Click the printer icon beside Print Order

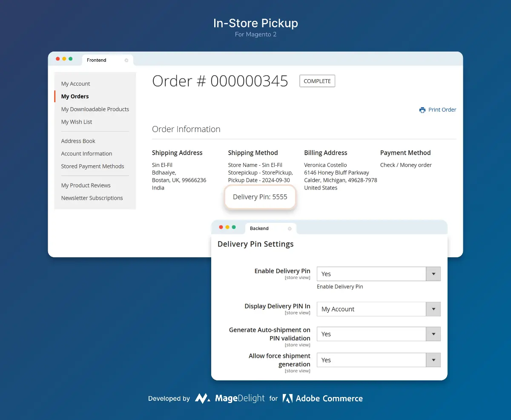(422, 110)
